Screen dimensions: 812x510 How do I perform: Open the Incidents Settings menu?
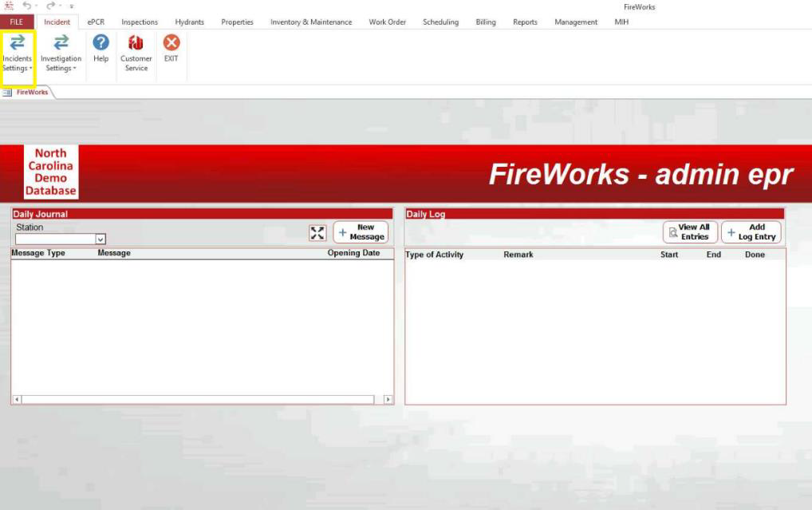(x=18, y=54)
